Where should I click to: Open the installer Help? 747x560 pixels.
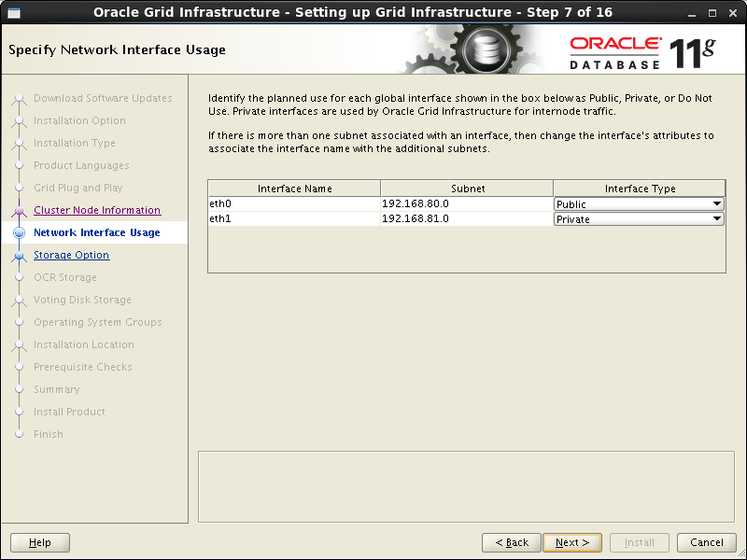point(40,542)
